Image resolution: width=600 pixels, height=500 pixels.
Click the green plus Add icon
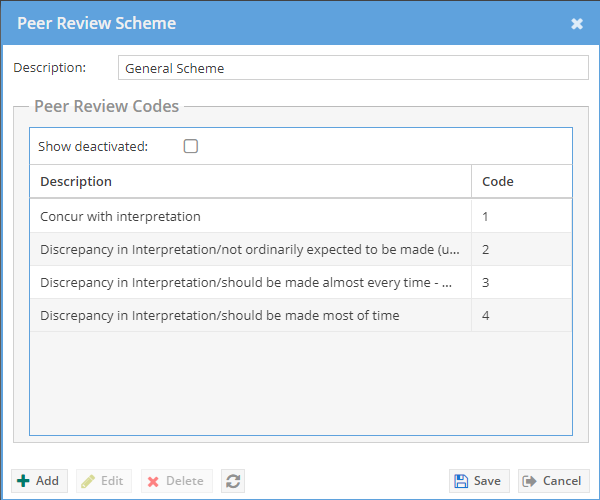coord(23,481)
